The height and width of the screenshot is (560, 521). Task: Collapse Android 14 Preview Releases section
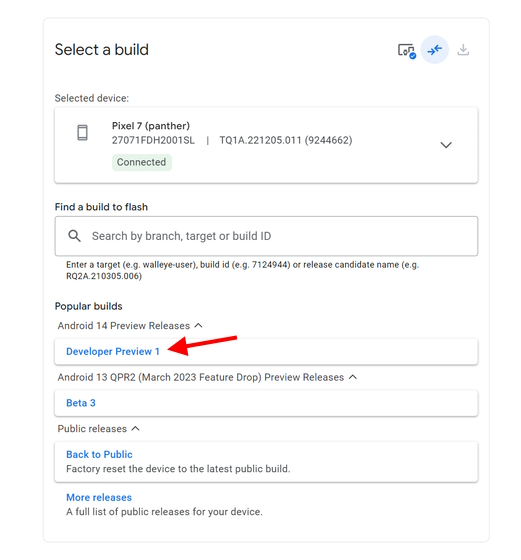pos(199,325)
